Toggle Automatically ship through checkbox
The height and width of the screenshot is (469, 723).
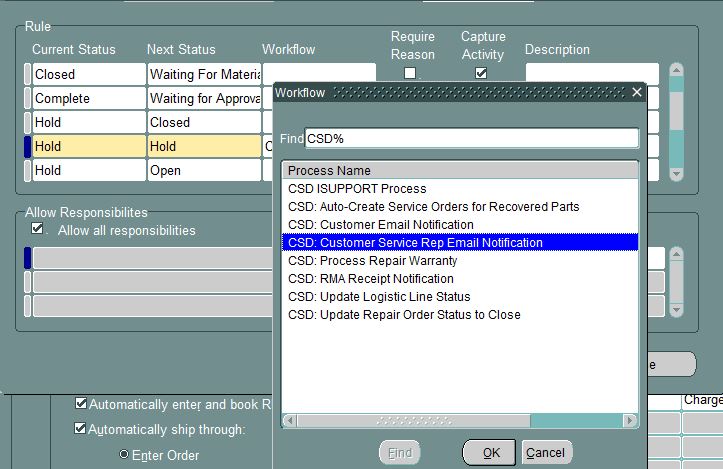80,428
